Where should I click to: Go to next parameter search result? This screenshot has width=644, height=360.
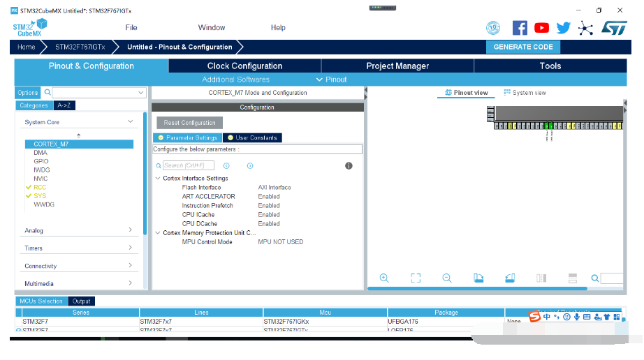coord(250,165)
